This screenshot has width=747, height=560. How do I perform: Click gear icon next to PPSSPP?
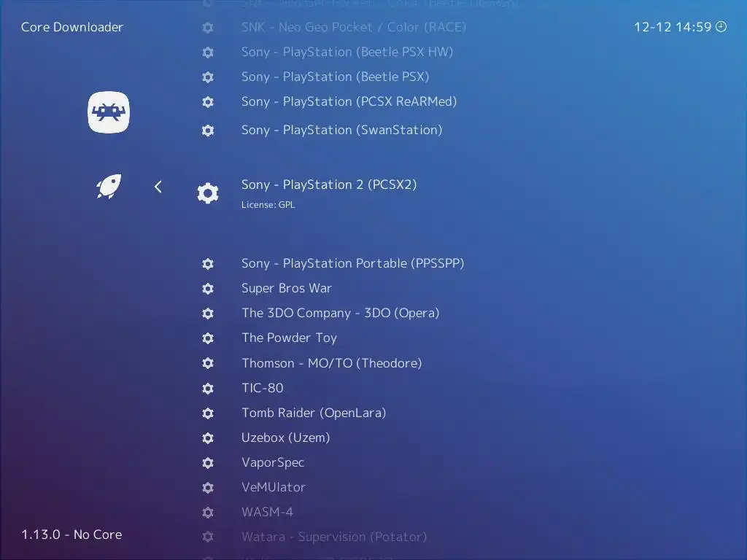point(208,264)
